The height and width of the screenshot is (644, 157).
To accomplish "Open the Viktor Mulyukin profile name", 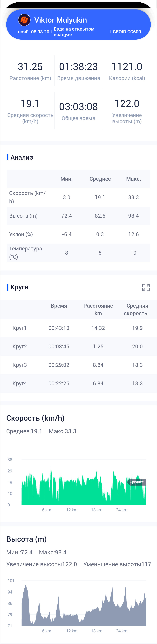I will point(60,20).
